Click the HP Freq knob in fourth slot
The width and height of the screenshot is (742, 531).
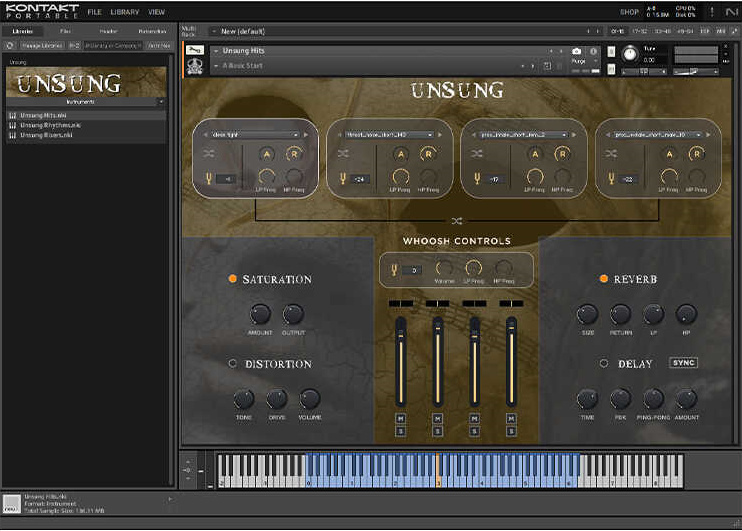click(697, 177)
